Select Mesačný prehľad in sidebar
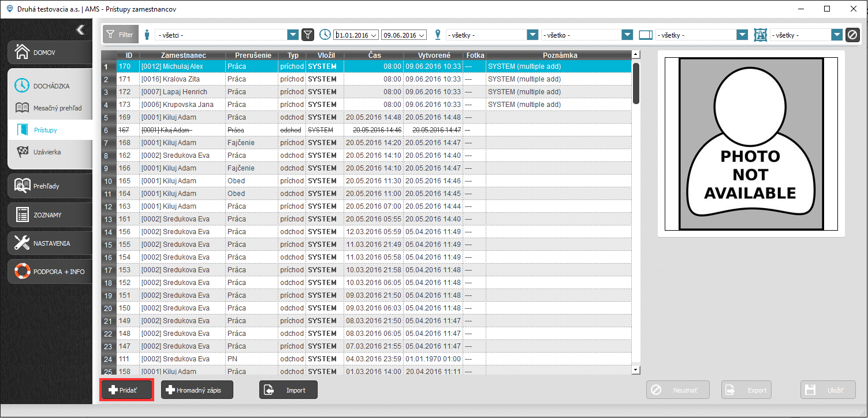The width and height of the screenshot is (868, 418). (49, 108)
